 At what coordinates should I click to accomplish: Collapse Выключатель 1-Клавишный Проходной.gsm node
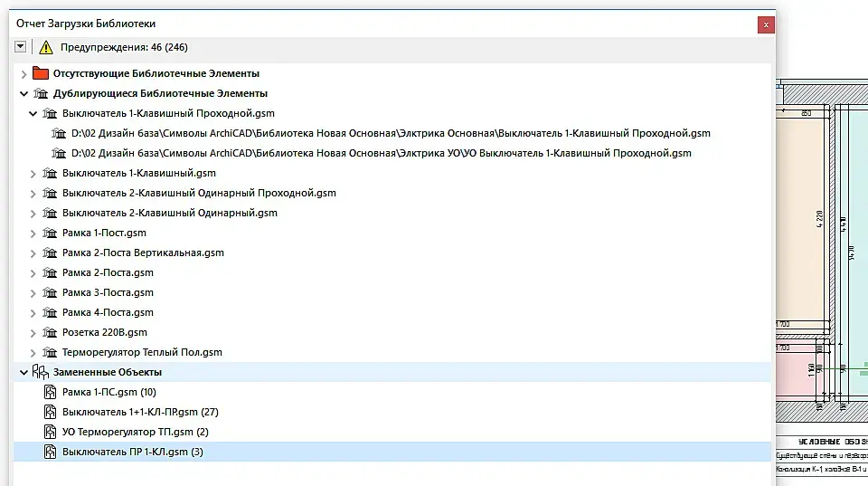coord(33,114)
